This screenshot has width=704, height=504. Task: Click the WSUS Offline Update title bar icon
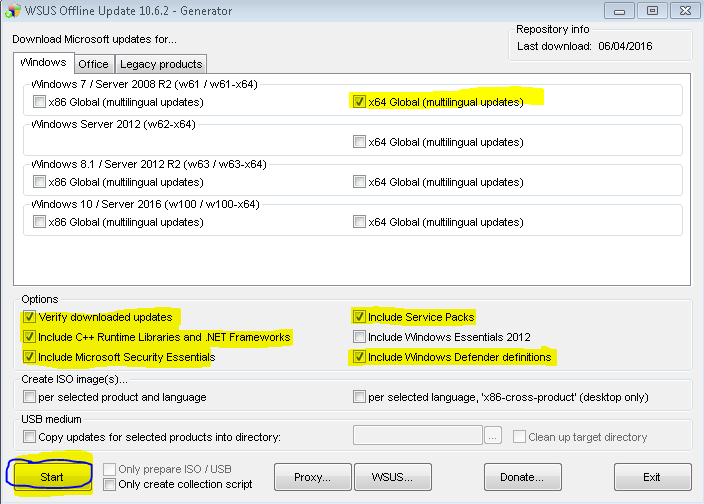pyautogui.click(x=13, y=10)
